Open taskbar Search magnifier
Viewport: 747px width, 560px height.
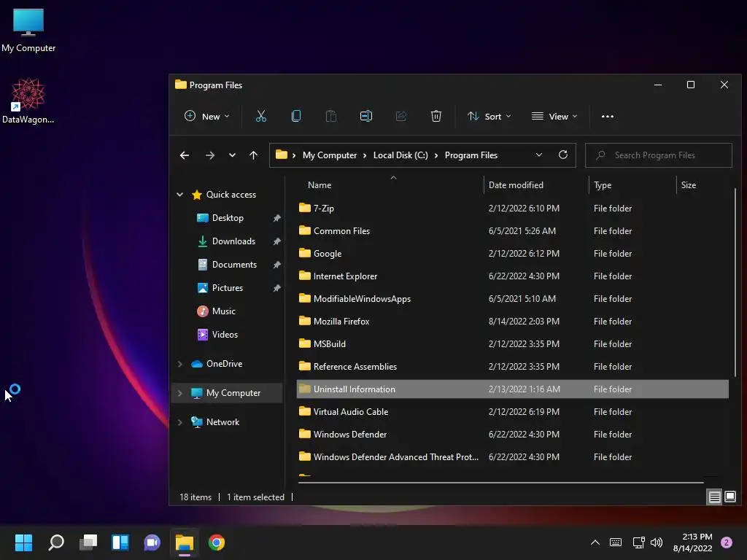click(56, 542)
